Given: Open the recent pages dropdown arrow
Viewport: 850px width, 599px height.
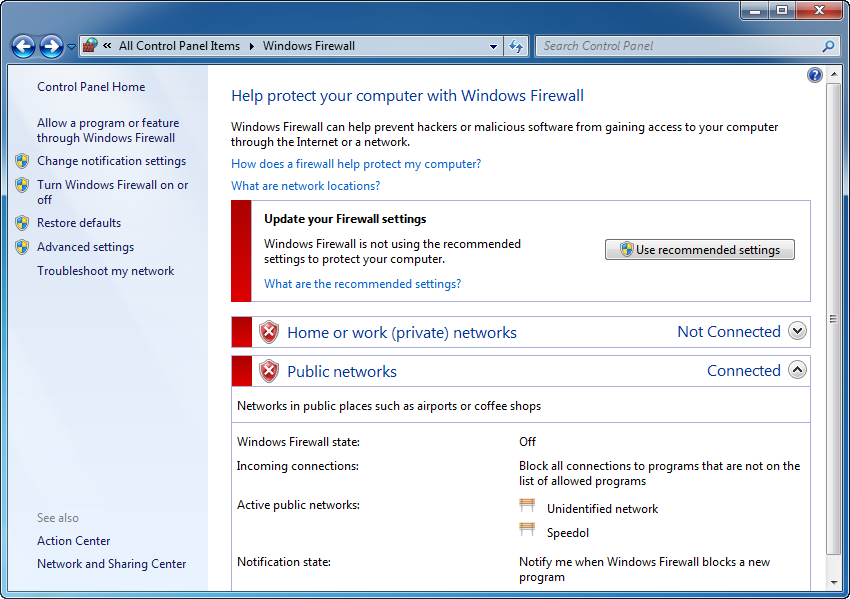Looking at the screenshot, I should pyautogui.click(x=71, y=47).
